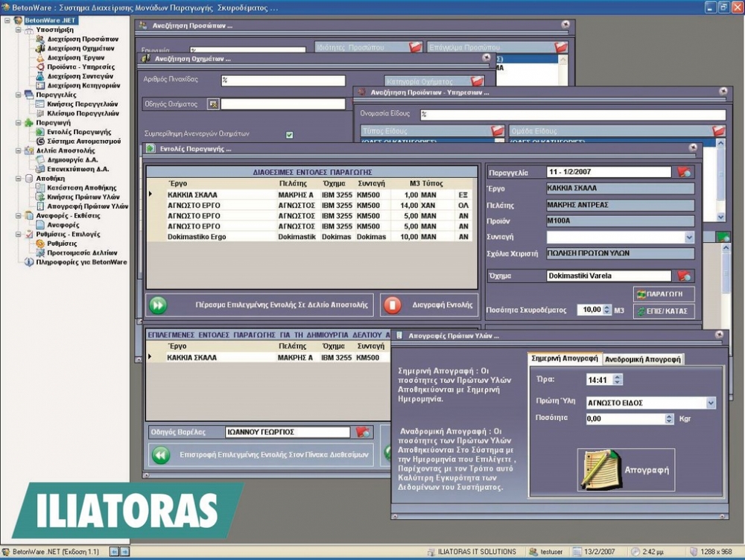Adjust the Ώρα time stepper
The image size is (745, 560).
(617, 380)
